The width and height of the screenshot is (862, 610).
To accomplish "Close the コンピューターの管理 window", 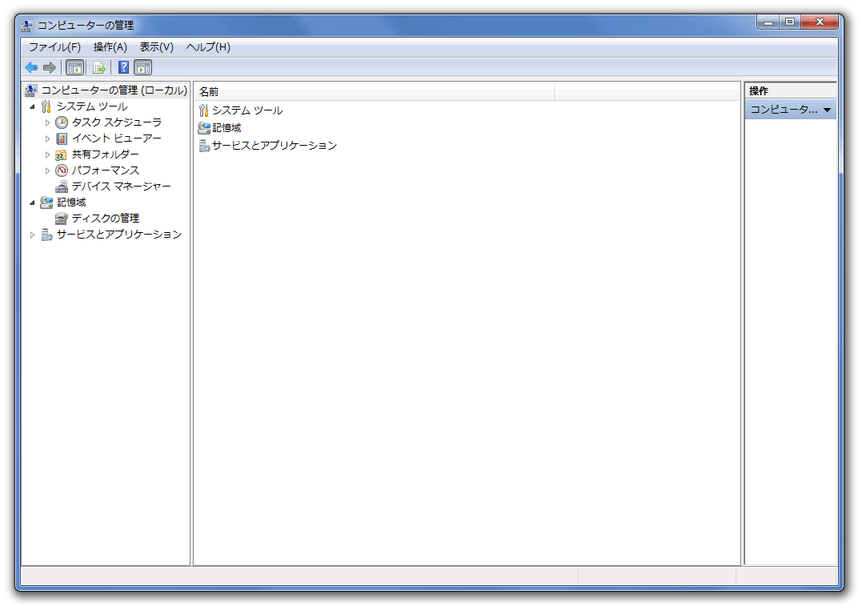I will (x=820, y=22).
